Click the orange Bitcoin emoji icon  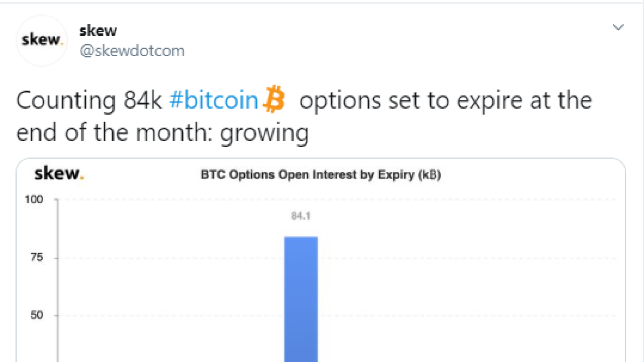(x=274, y=99)
